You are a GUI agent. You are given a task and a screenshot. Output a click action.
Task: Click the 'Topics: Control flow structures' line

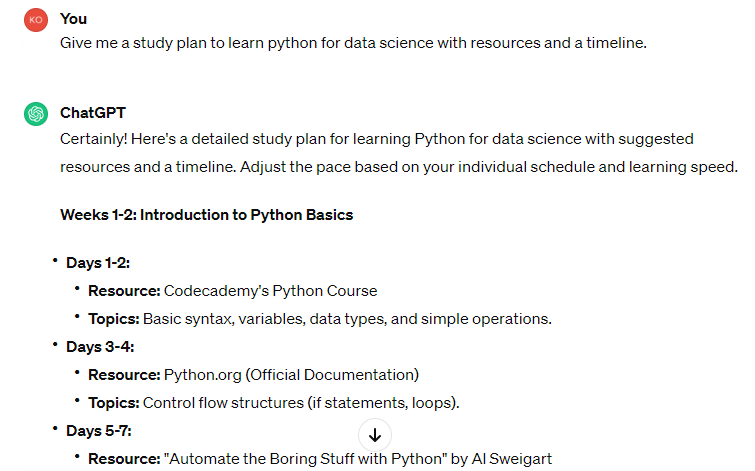pos(273,403)
